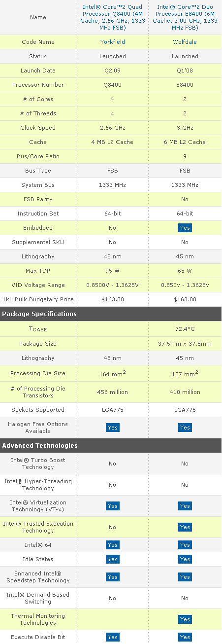The width and height of the screenshot is (222, 644).
Task: Click E8400 Thermal Monitoring Yes badge
Action: 185,619
